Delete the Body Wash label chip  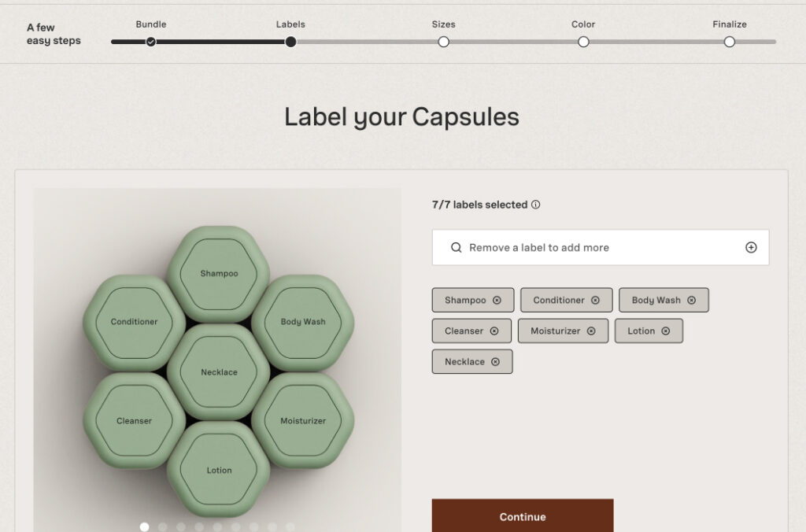[691, 300]
